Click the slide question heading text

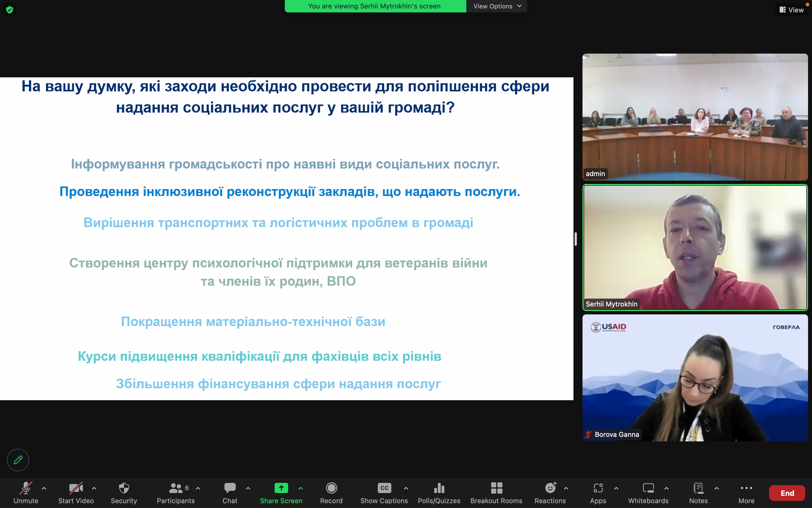(286, 97)
